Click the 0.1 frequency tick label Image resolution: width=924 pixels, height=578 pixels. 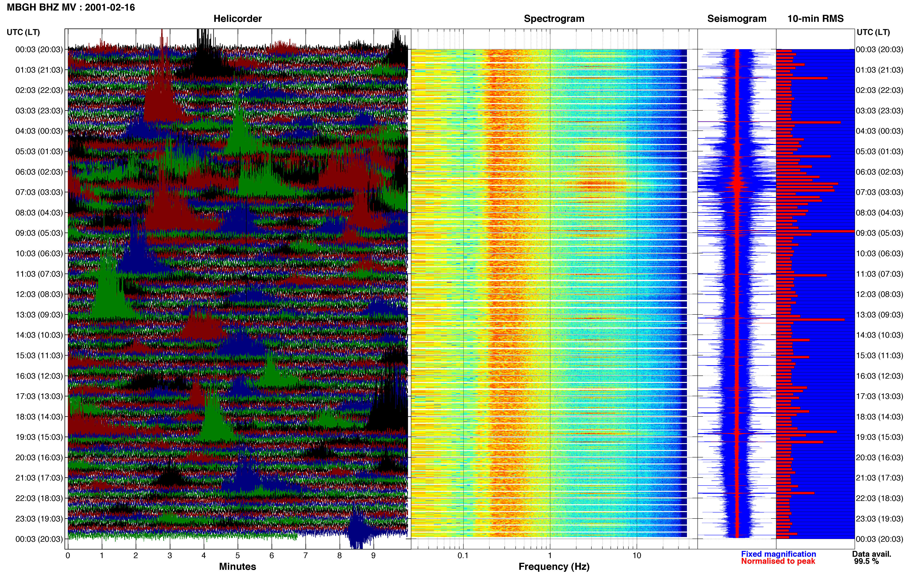pos(463,555)
